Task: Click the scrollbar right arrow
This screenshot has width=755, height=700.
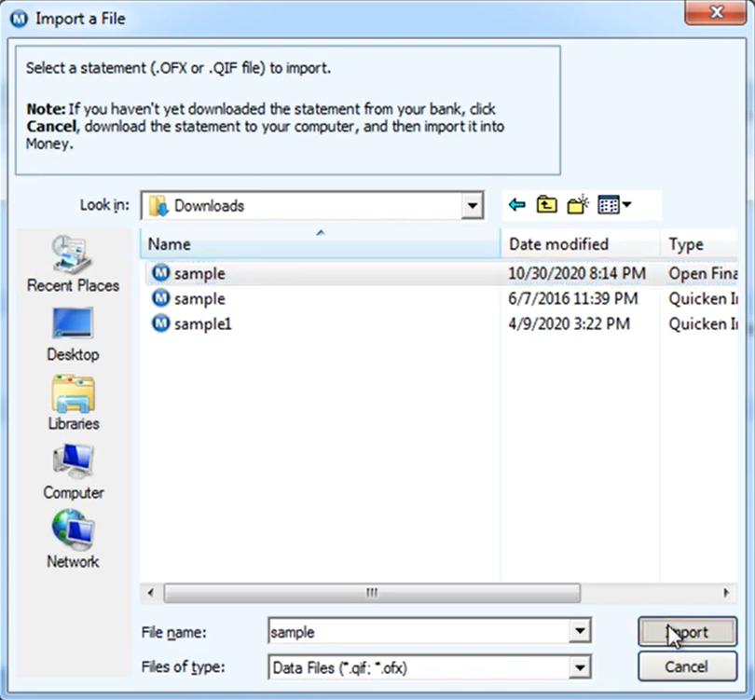Action: coord(726,593)
